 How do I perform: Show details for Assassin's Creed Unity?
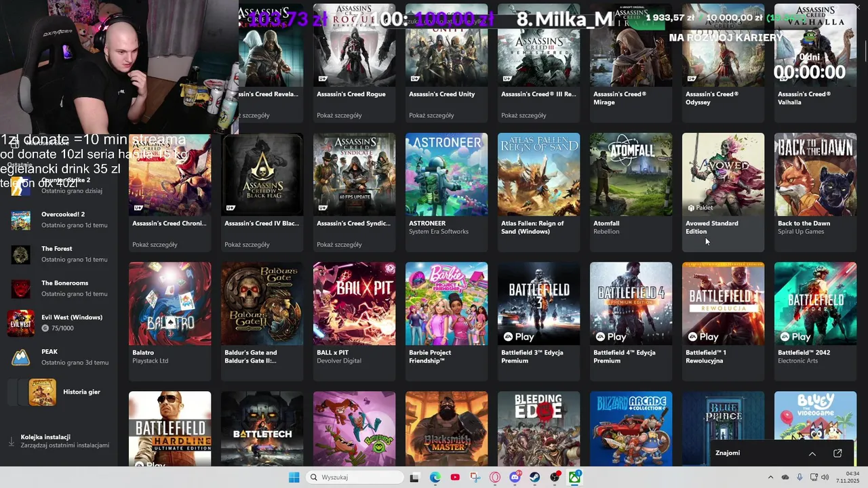point(431,115)
